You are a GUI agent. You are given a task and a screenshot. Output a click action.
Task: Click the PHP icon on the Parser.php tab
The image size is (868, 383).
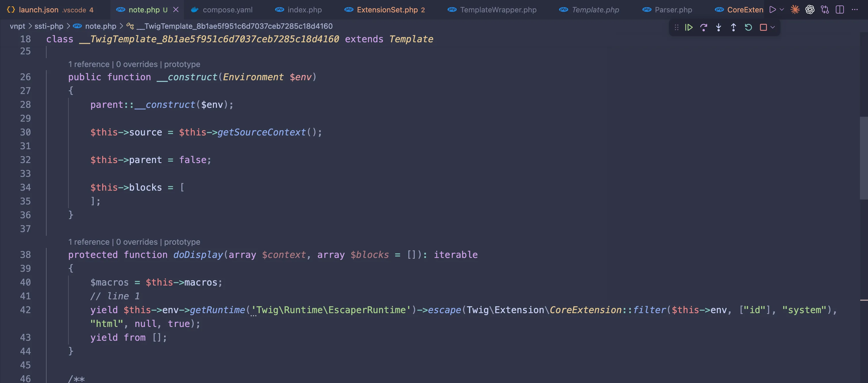[647, 10]
